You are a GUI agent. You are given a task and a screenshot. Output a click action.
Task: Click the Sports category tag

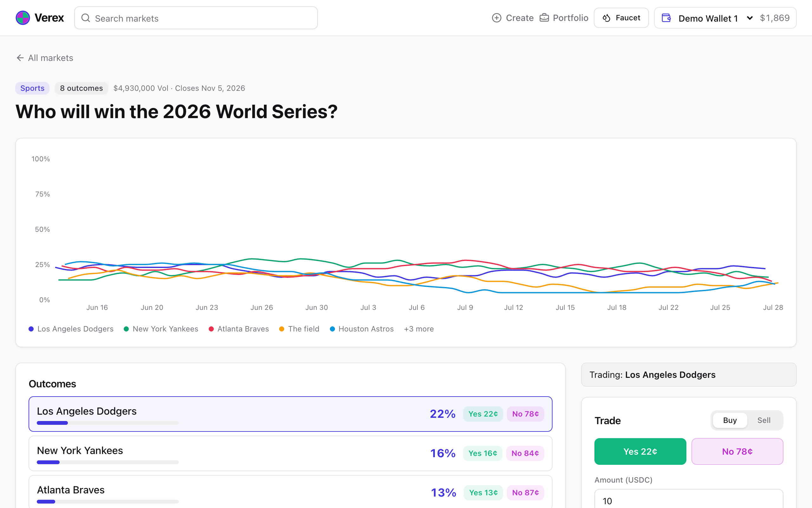coord(32,88)
